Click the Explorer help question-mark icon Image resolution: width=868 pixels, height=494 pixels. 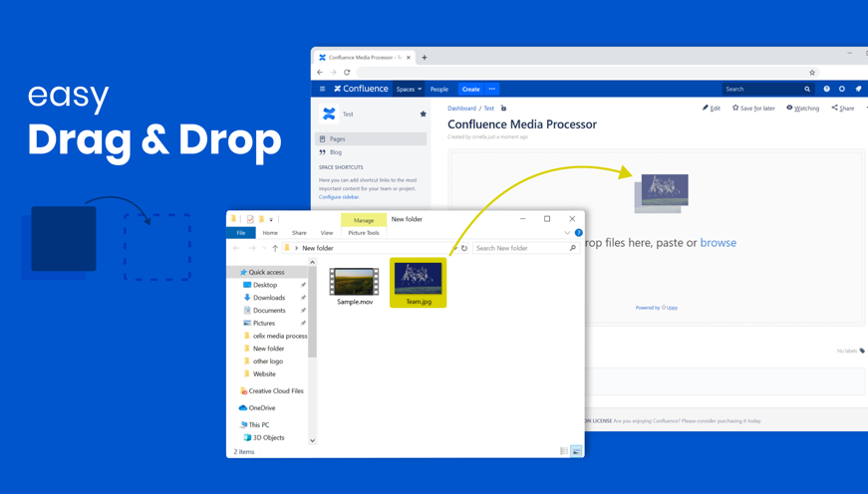(x=578, y=233)
